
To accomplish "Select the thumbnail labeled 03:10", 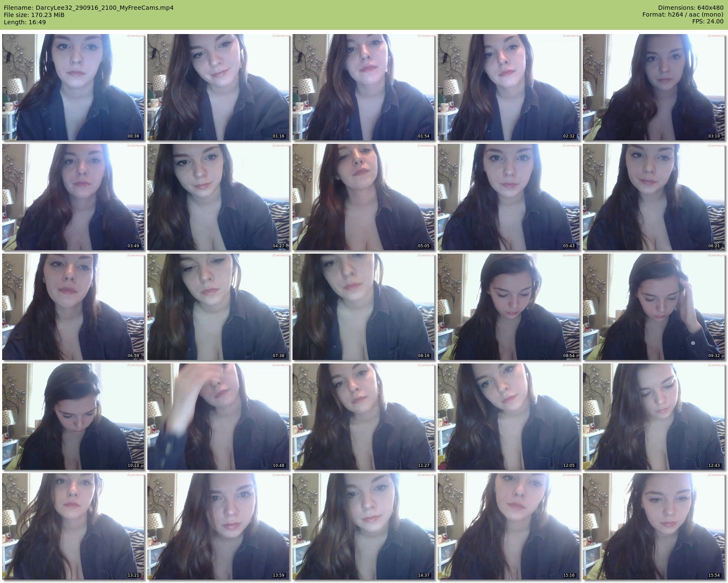I will point(653,87).
